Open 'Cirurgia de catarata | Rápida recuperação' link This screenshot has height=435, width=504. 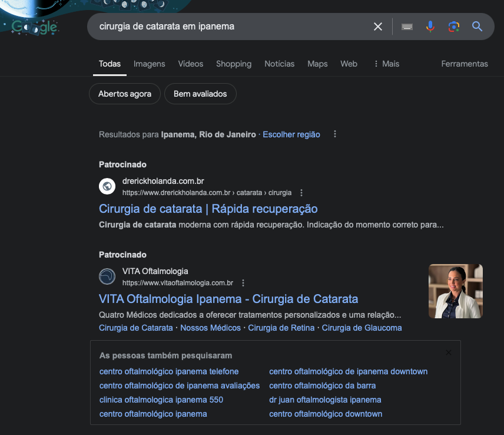click(x=208, y=209)
